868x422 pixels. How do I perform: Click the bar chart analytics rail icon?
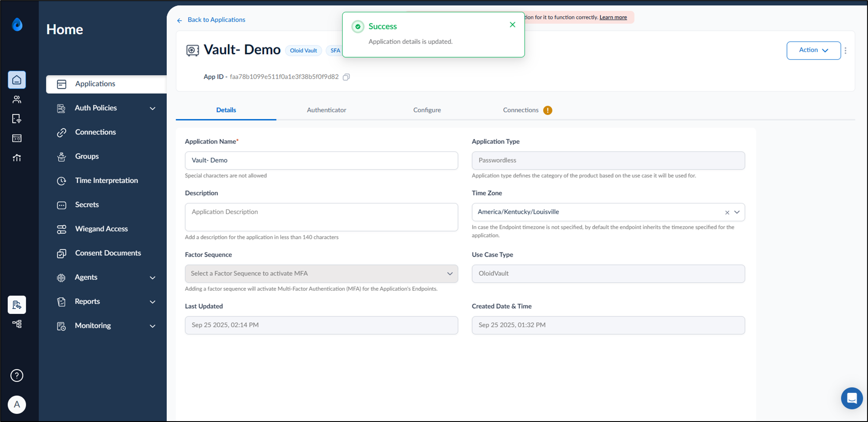17,158
